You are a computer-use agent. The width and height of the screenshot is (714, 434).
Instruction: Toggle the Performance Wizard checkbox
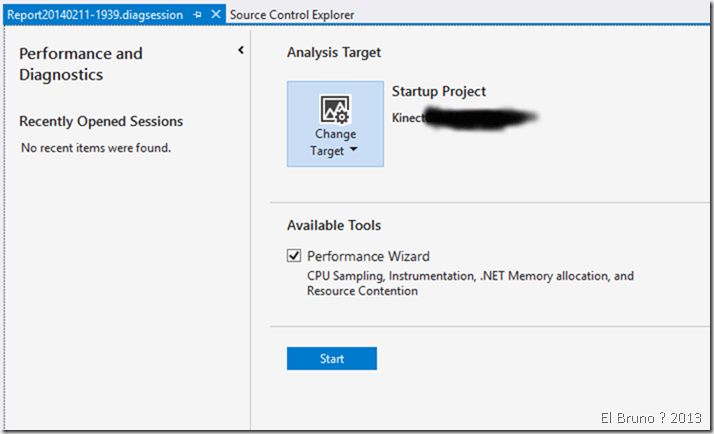click(x=294, y=256)
